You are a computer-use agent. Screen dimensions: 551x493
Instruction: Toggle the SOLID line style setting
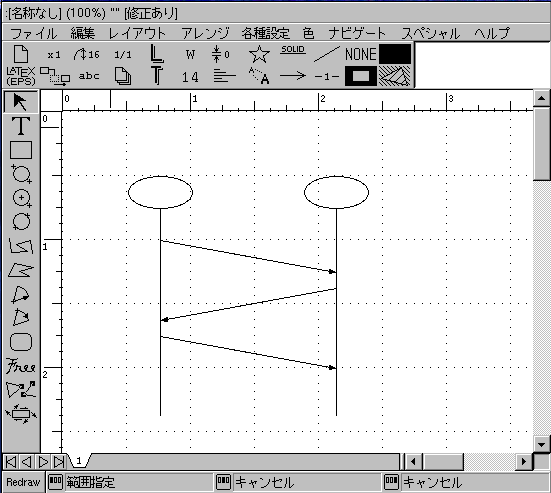pyautogui.click(x=293, y=51)
